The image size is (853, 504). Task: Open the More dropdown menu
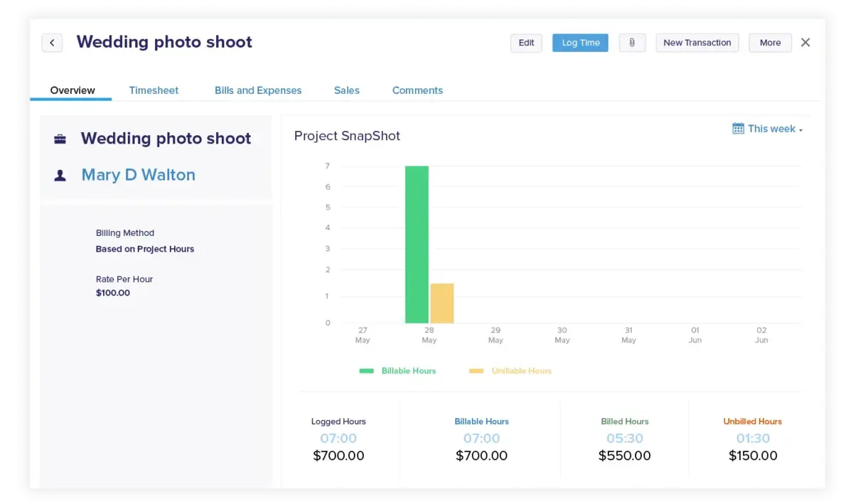coord(770,43)
